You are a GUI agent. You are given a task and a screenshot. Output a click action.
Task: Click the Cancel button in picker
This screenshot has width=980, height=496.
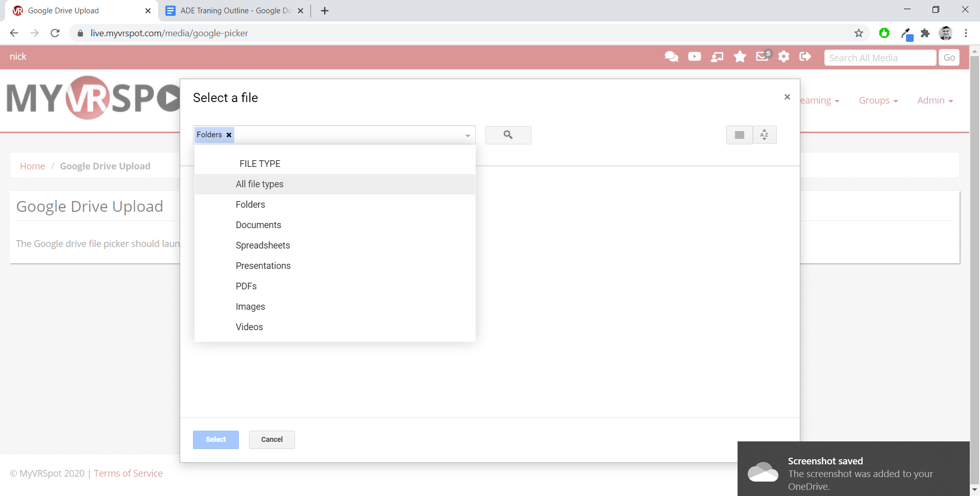coord(272,439)
